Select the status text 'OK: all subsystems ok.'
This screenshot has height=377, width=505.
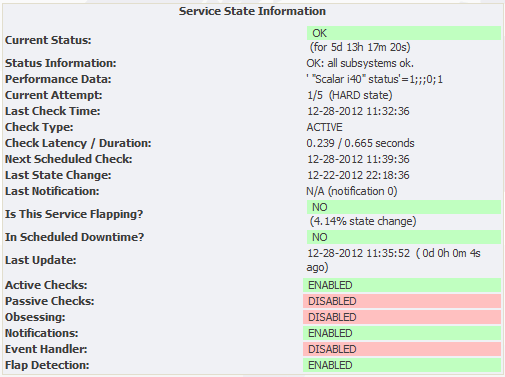point(360,63)
